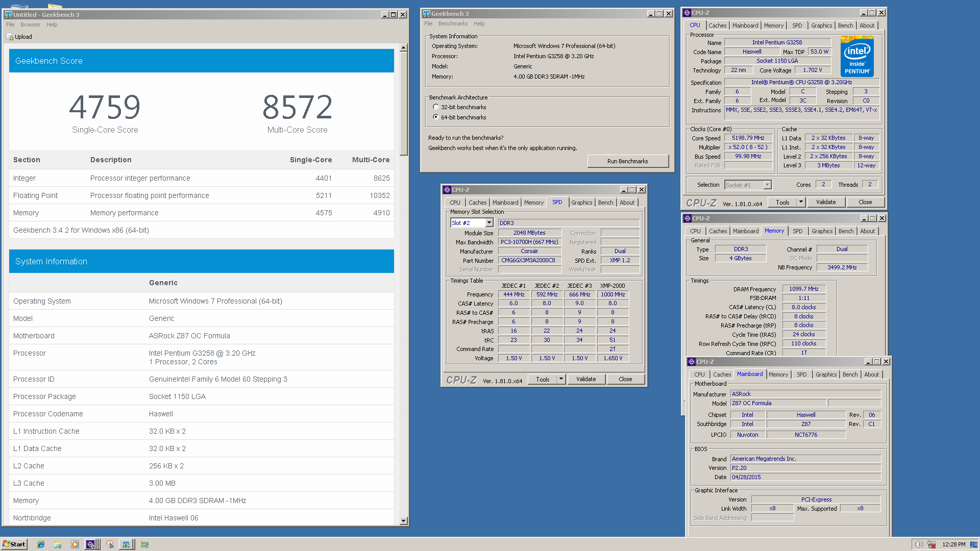Open the Windows Start menu
This screenshot has width=980, height=551.
[x=14, y=544]
